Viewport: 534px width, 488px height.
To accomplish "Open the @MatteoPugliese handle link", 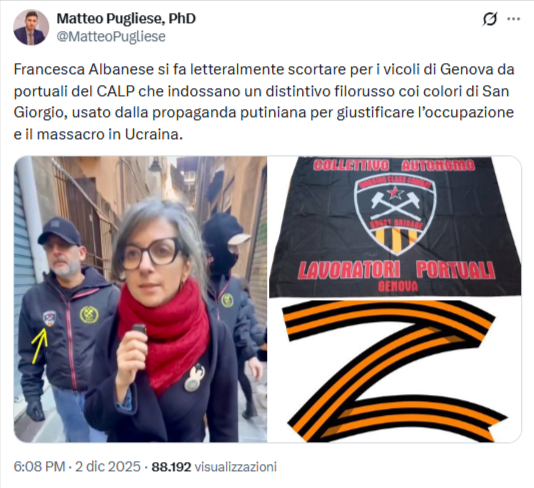I will 111,36.
